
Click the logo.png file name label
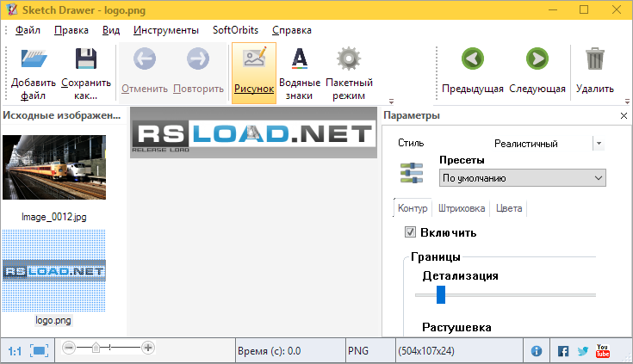click(x=53, y=320)
